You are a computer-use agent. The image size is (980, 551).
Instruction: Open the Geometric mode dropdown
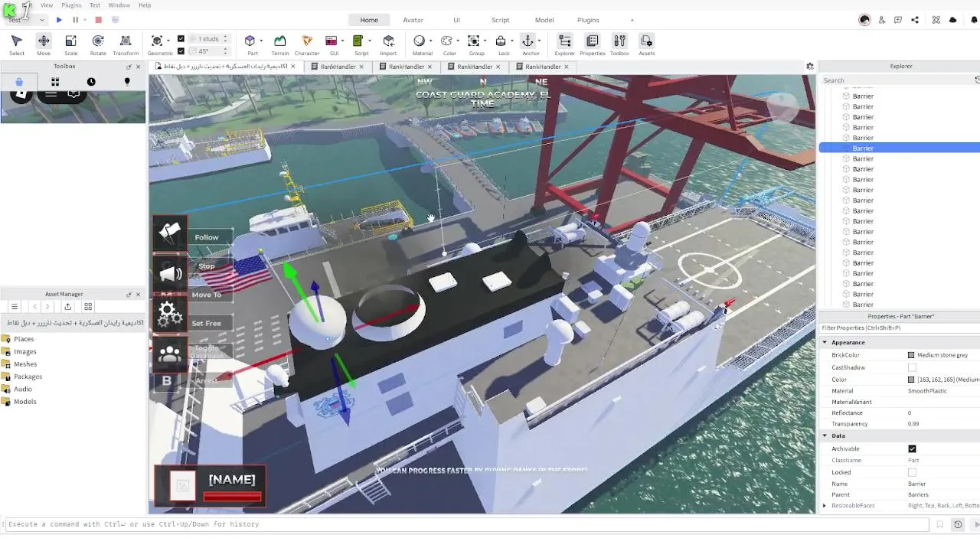pos(168,41)
